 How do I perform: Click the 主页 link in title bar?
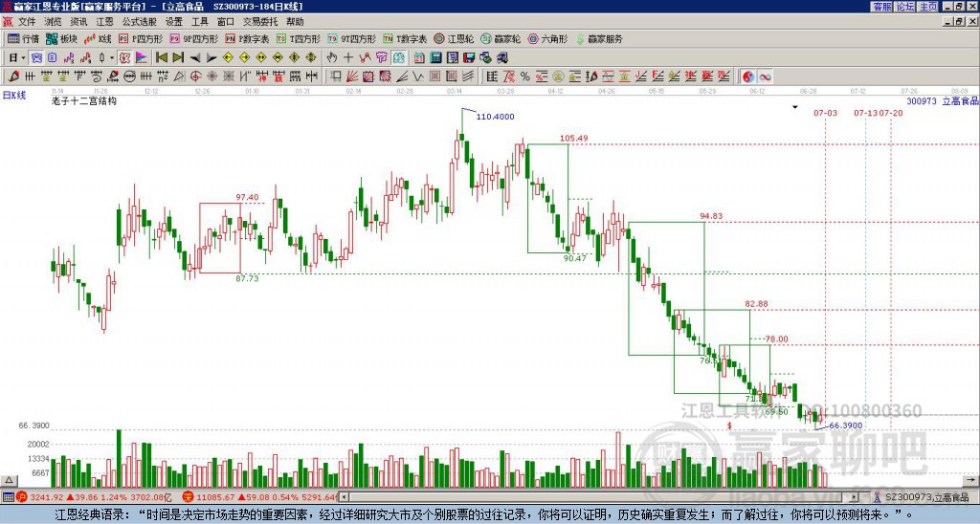[x=928, y=7]
